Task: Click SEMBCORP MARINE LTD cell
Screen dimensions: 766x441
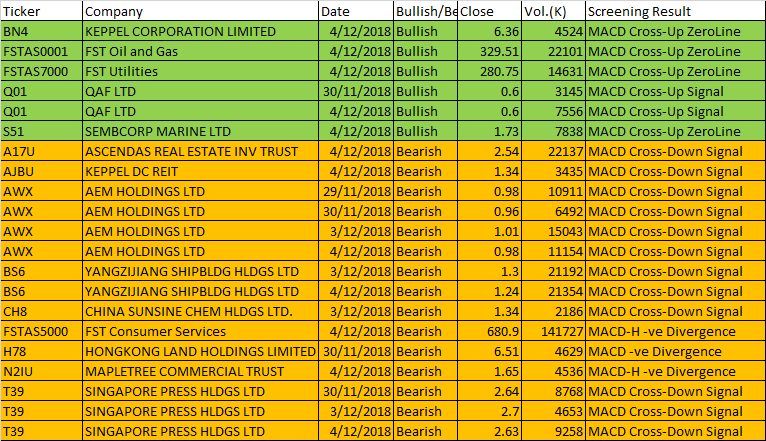Action: (x=200, y=131)
